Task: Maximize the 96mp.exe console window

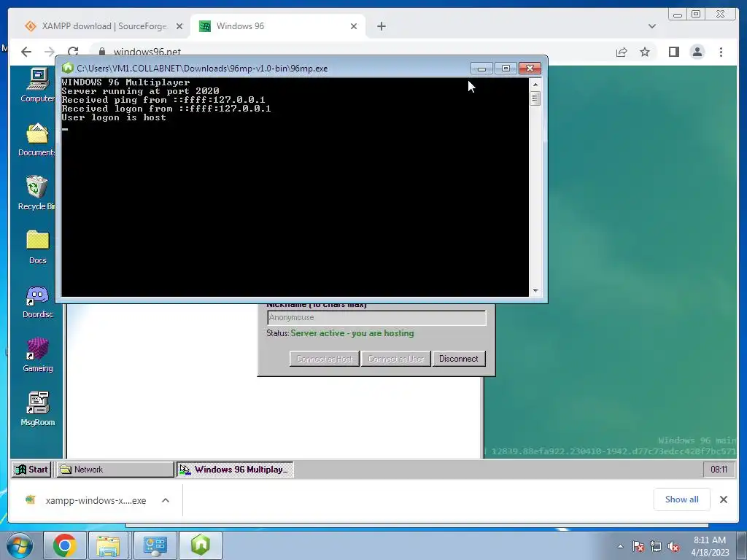Action: click(x=506, y=68)
